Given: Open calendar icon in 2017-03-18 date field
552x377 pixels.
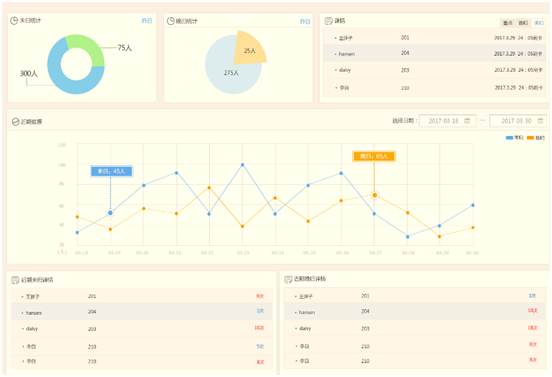Looking at the screenshot, I should 467,121.
